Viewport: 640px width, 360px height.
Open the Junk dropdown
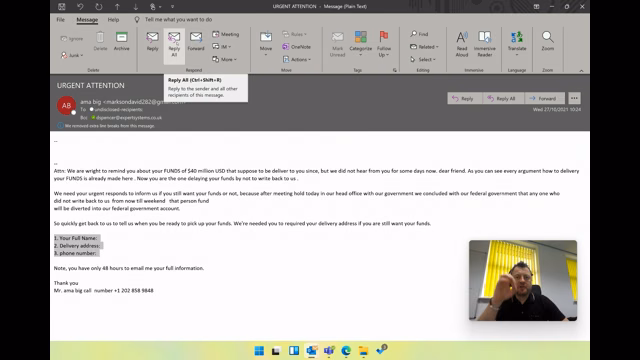click(x=72, y=55)
